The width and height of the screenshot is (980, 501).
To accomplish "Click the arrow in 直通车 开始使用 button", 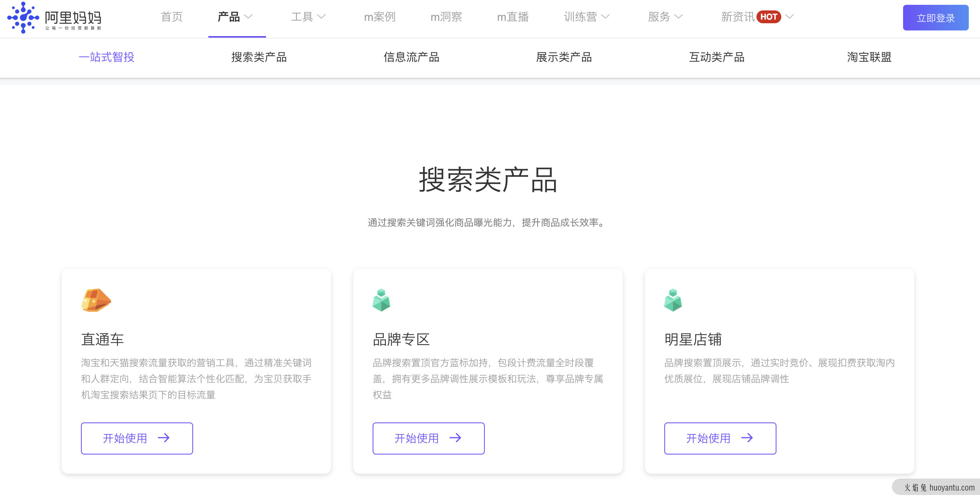I will 164,438.
